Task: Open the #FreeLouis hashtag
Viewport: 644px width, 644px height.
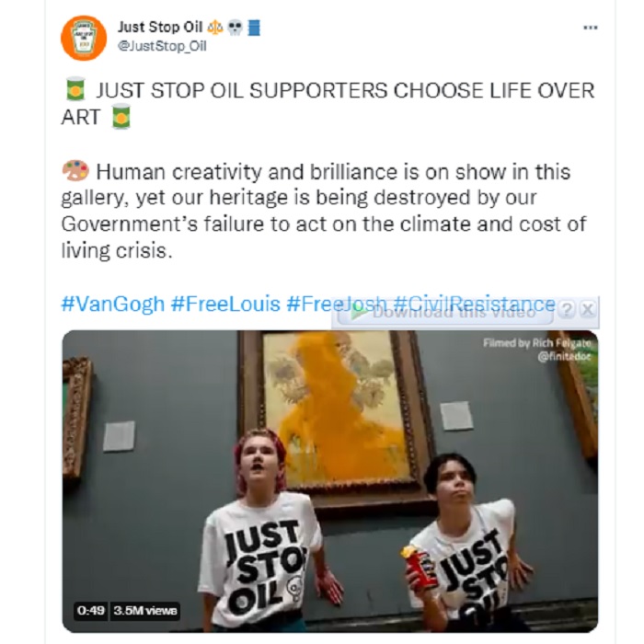Action: pyautogui.click(x=225, y=304)
